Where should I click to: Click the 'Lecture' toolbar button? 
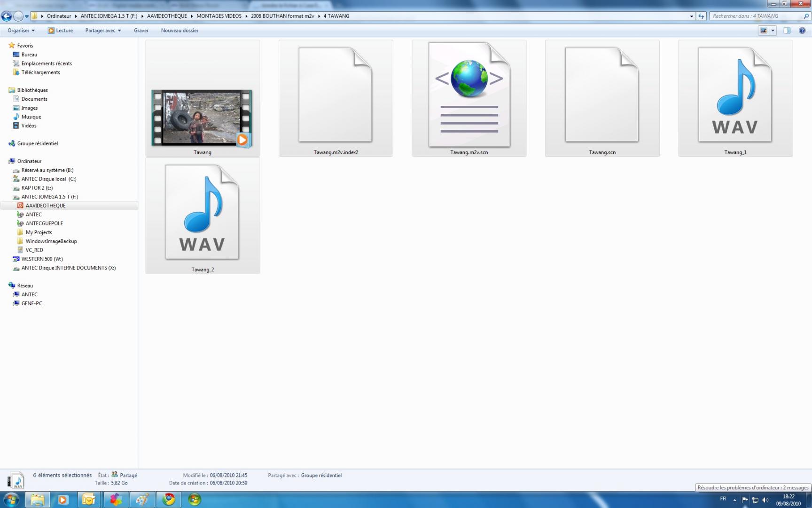pyautogui.click(x=60, y=31)
